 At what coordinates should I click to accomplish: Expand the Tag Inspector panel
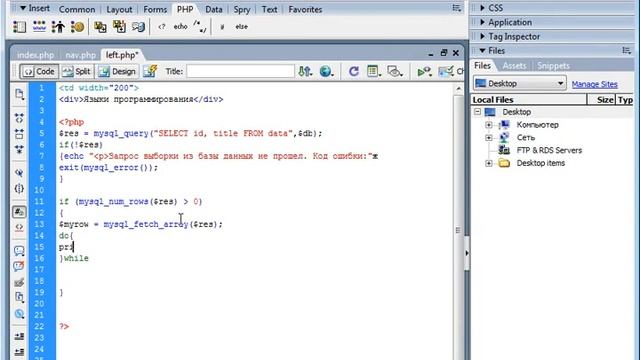483,36
